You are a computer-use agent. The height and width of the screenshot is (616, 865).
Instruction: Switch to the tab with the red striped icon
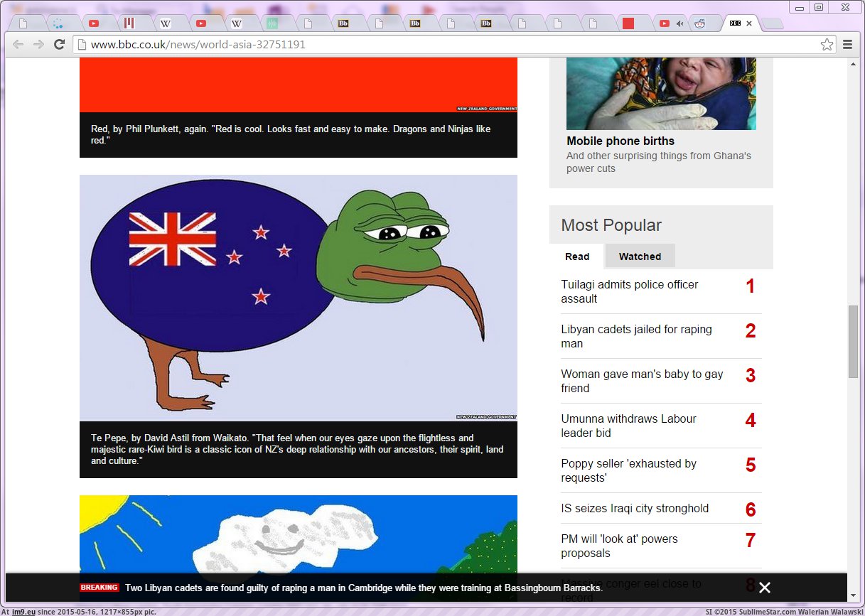click(129, 23)
